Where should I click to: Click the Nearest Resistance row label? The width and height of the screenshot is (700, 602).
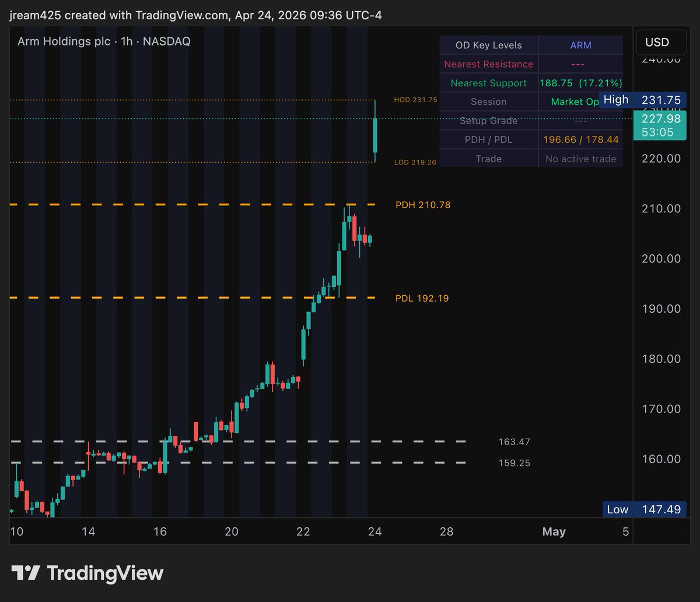pyautogui.click(x=489, y=64)
